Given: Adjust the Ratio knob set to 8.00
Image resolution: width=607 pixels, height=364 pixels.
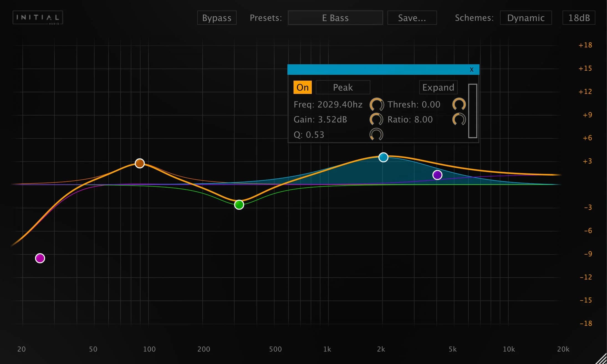Looking at the screenshot, I should [x=459, y=119].
